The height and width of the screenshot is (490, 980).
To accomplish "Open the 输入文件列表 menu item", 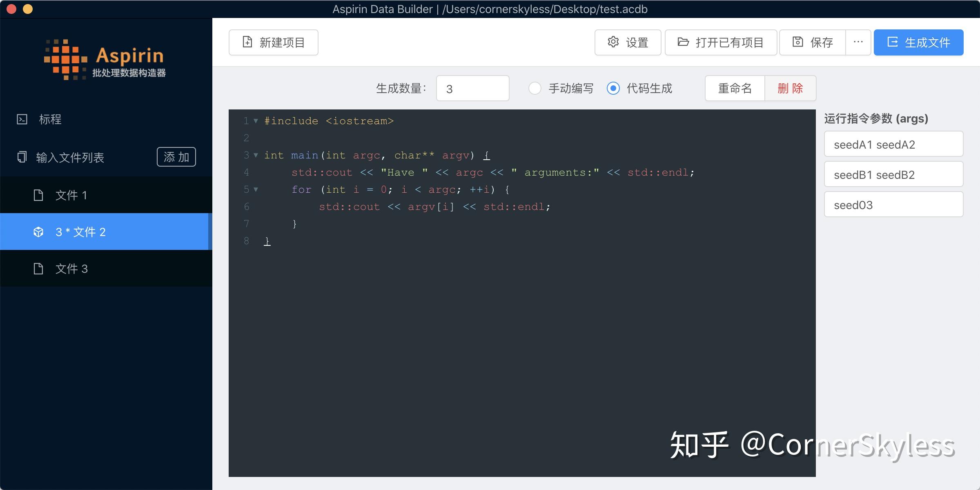I will coord(70,157).
